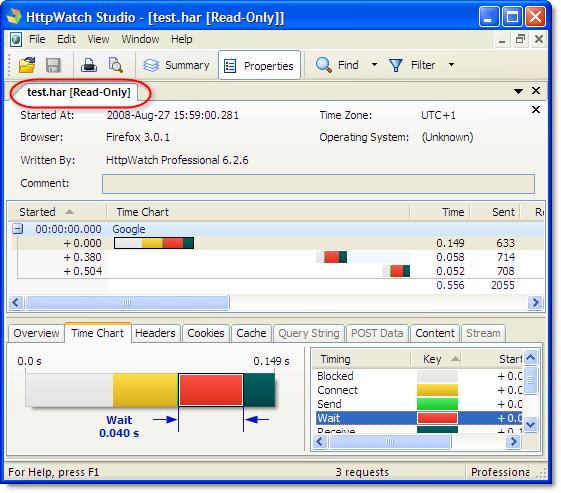Click the Print icon in toolbar
561x493 pixels.
(x=89, y=65)
